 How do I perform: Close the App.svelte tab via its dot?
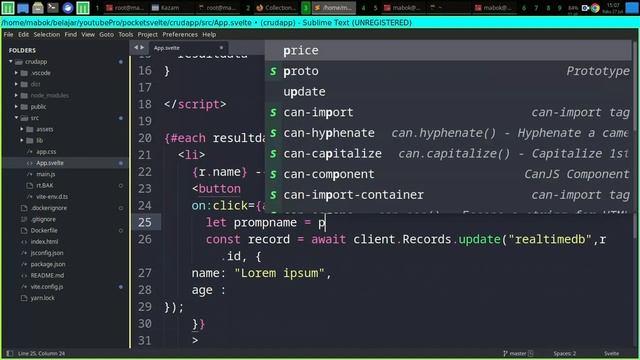(x=221, y=48)
